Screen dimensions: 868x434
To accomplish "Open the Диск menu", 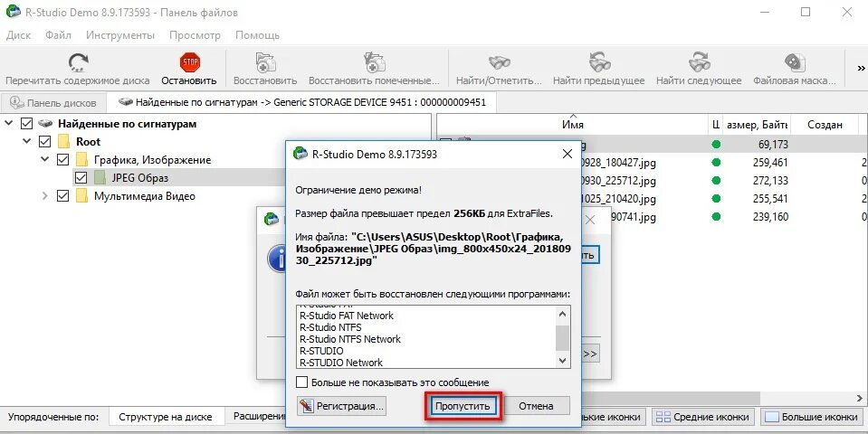I will pos(18,35).
